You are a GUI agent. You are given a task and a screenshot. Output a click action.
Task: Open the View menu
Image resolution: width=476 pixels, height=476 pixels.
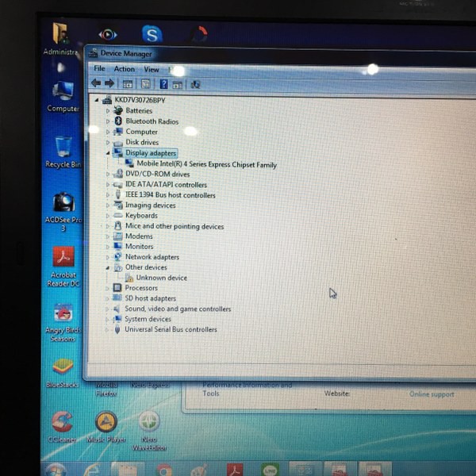[152, 70]
